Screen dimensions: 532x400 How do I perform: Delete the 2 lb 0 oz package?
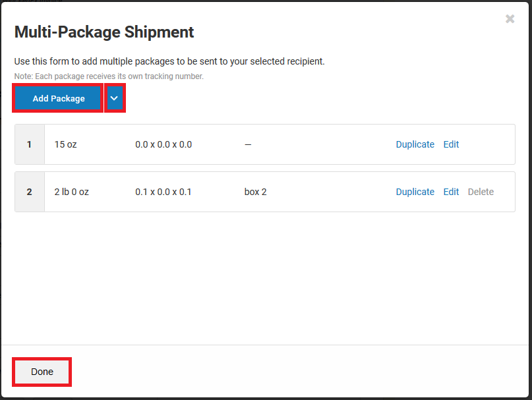click(481, 192)
